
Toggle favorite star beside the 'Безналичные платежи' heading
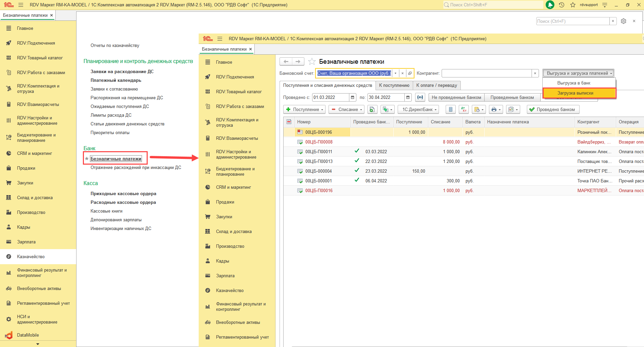click(x=312, y=62)
